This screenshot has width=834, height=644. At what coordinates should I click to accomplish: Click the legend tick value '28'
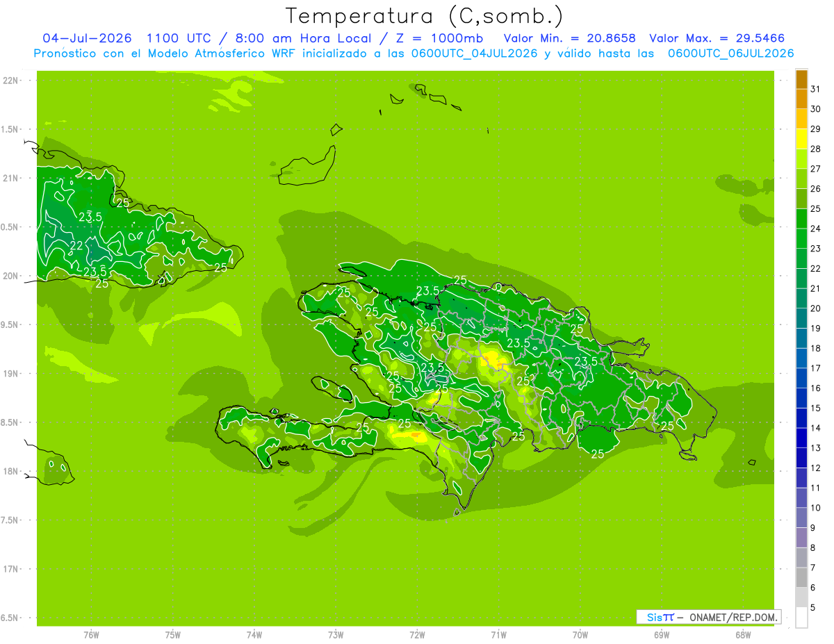coord(816,149)
